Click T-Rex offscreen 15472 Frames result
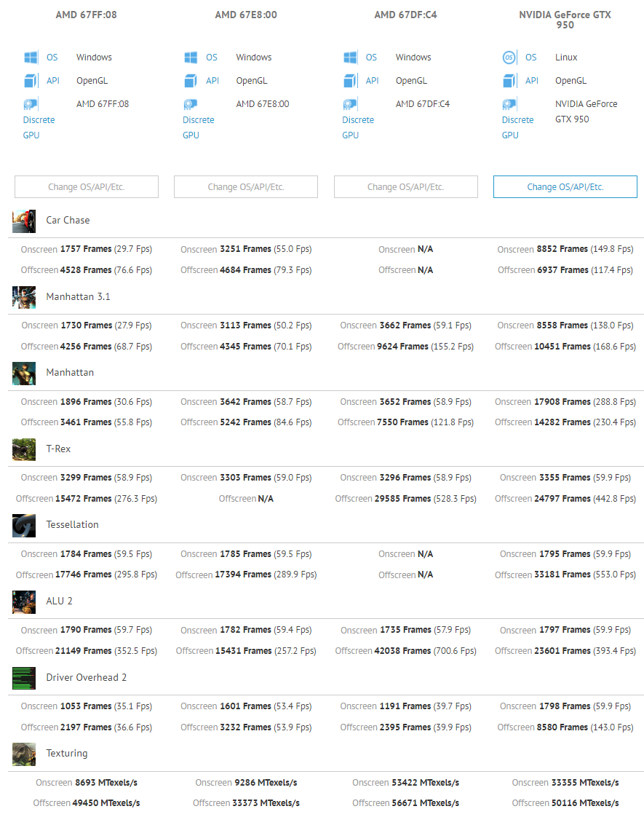The width and height of the screenshot is (644, 817). point(87,499)
